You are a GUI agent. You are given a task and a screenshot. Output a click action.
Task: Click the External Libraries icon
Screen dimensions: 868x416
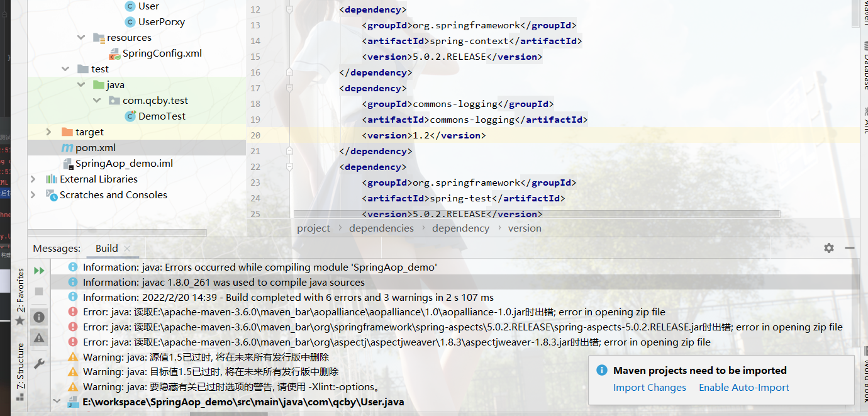click(52, 179)
